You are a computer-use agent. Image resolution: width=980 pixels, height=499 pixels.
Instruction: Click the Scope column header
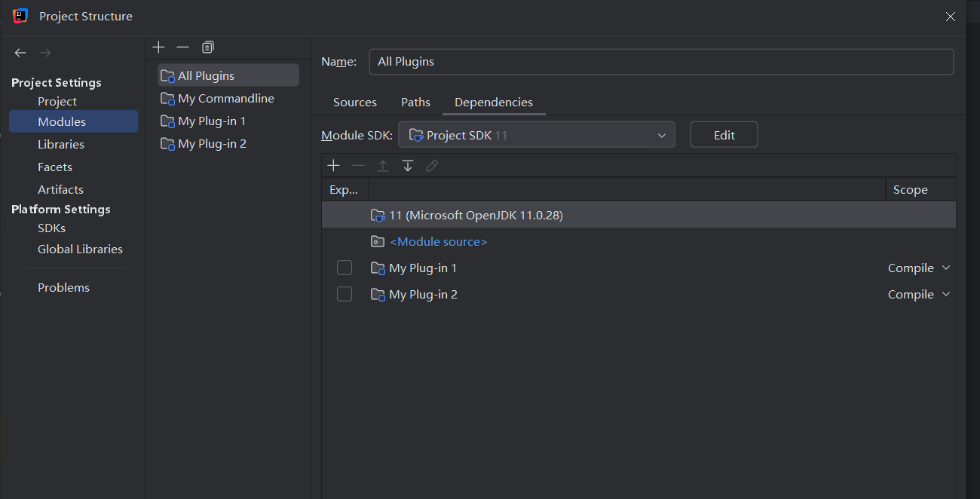click(920, 189)
